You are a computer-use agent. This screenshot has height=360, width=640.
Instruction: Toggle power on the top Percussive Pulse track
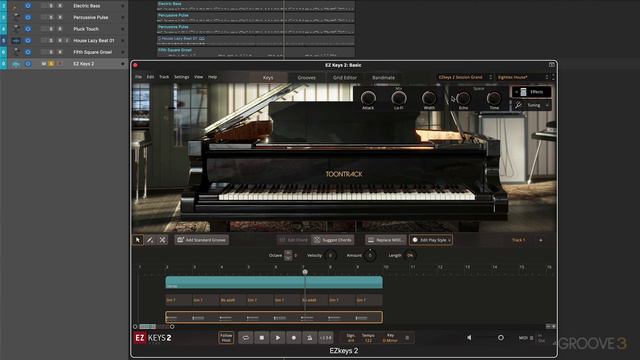coord(28,18)
